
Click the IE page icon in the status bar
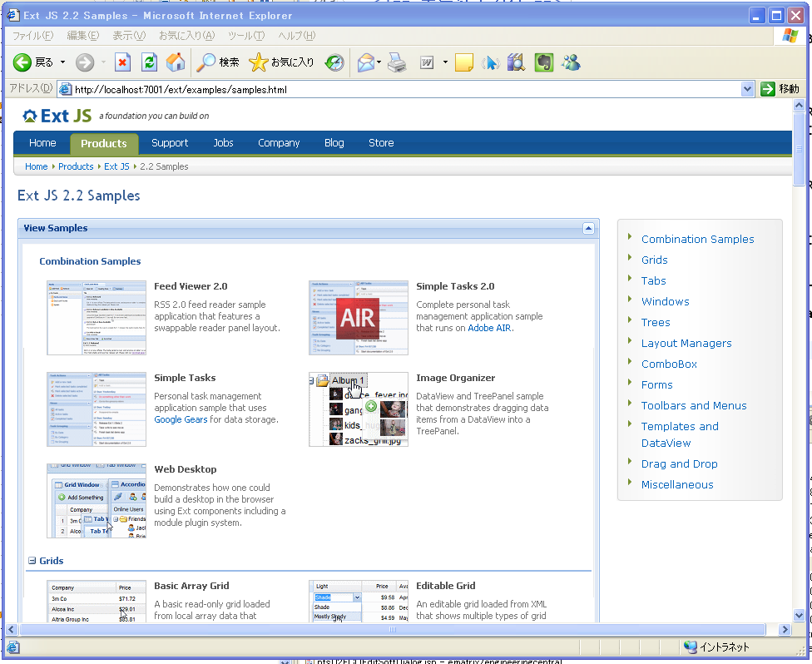13,647
